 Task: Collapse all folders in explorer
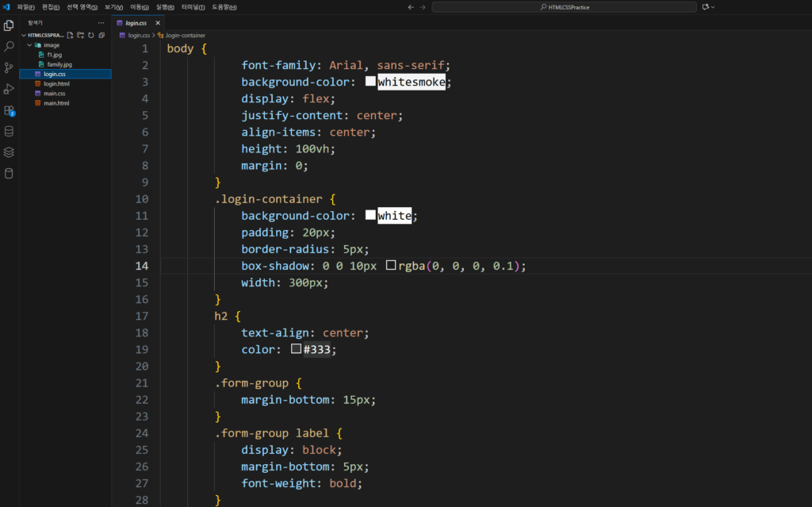click(x=101, y=36)
